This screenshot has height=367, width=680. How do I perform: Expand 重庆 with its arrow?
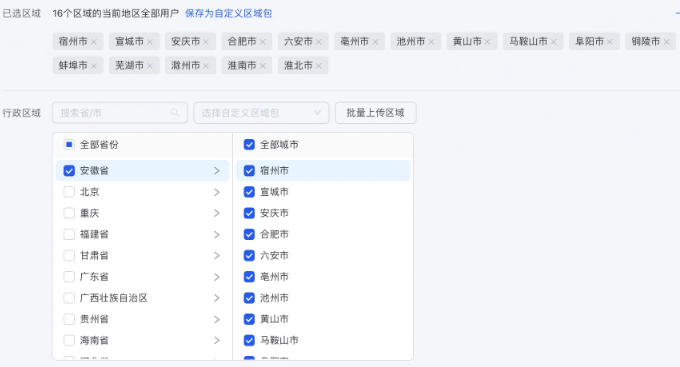click(217, 213)
